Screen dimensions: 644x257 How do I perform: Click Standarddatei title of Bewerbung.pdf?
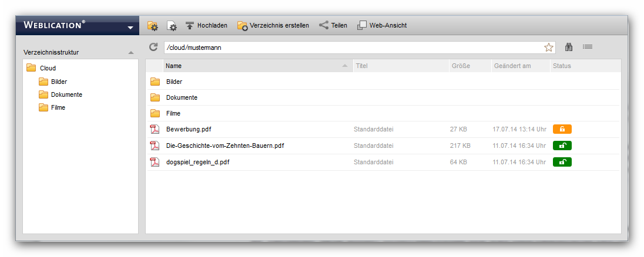(374, 129)
